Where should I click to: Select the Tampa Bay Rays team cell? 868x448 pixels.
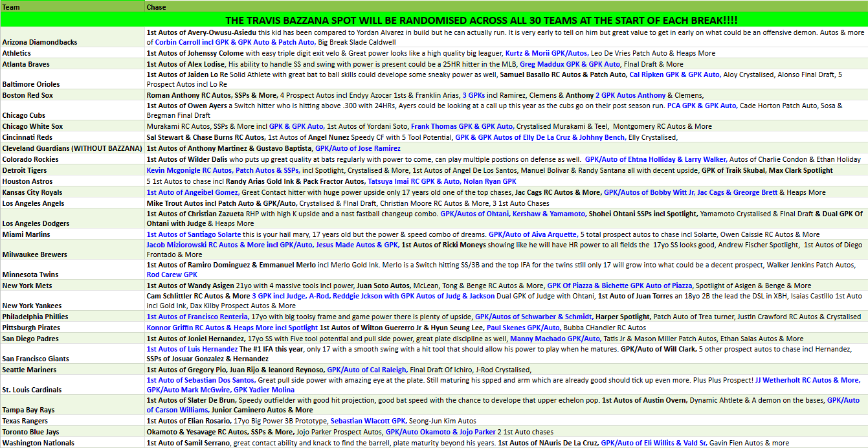[72, 405]
